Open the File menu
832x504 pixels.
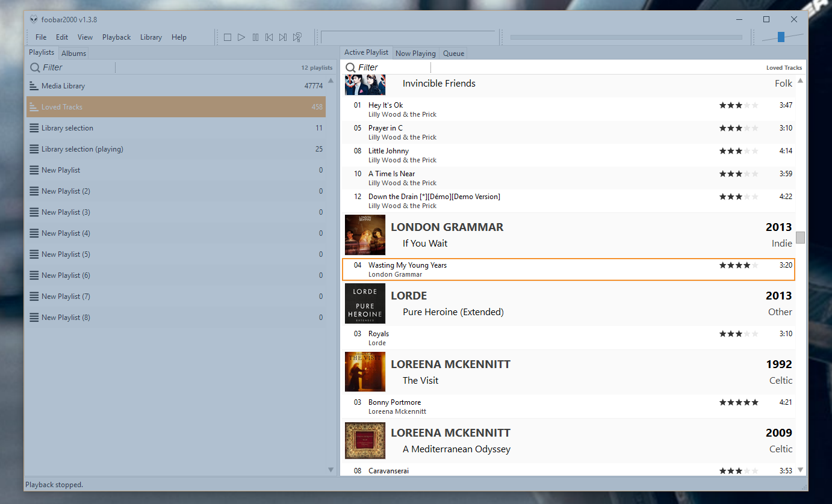click(41, 37)
